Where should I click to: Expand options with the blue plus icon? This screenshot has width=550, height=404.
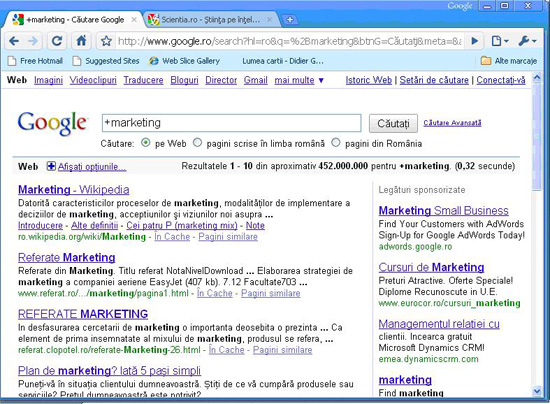[x=51, y=166]
